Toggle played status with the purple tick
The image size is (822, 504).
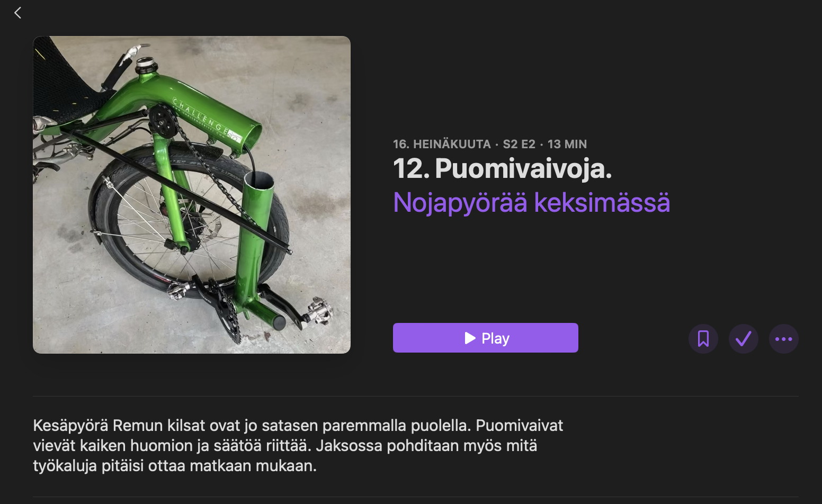coord(744,339)
